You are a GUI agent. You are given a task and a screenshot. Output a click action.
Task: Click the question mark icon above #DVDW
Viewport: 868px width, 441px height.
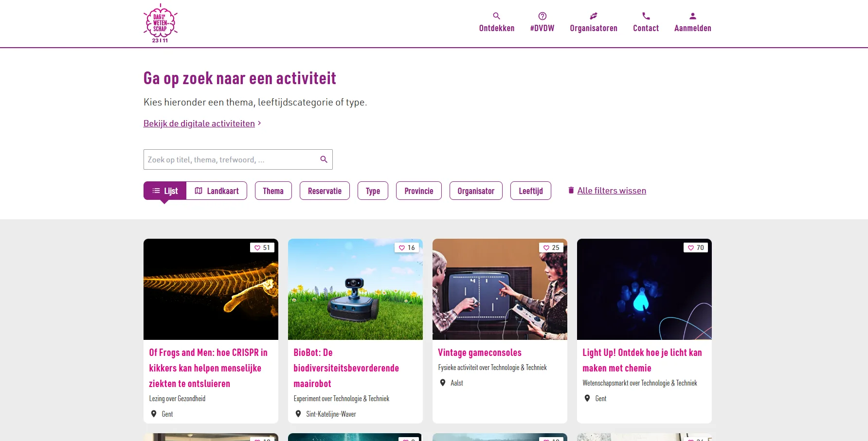click(542, 16)
